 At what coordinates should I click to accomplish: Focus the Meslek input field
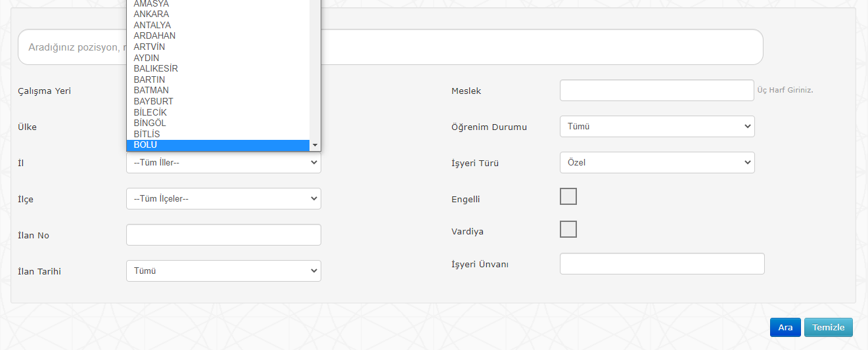coord(656,91)
